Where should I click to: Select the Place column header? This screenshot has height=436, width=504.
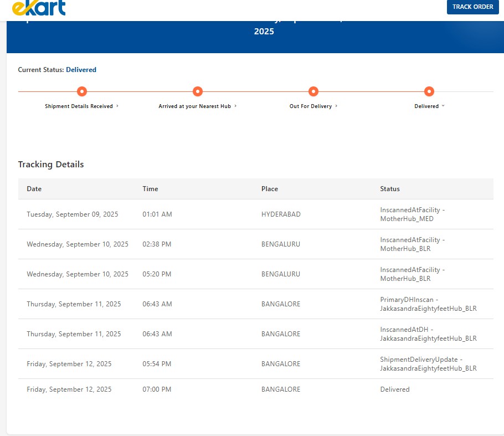(x=270, y=189)
